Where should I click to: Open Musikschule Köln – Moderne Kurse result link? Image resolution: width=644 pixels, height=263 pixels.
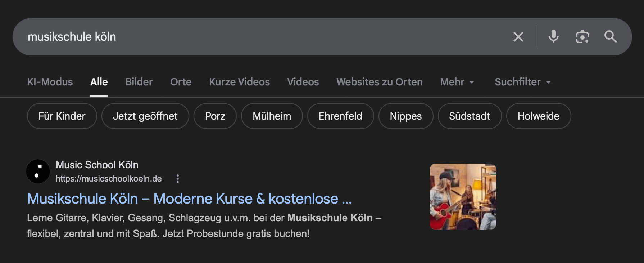pos(189,199)
